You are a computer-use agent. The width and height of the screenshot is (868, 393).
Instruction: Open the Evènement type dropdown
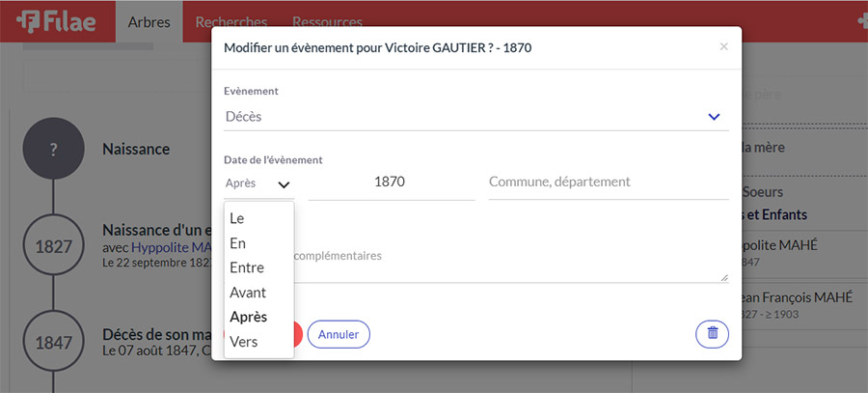pos(475,116)
